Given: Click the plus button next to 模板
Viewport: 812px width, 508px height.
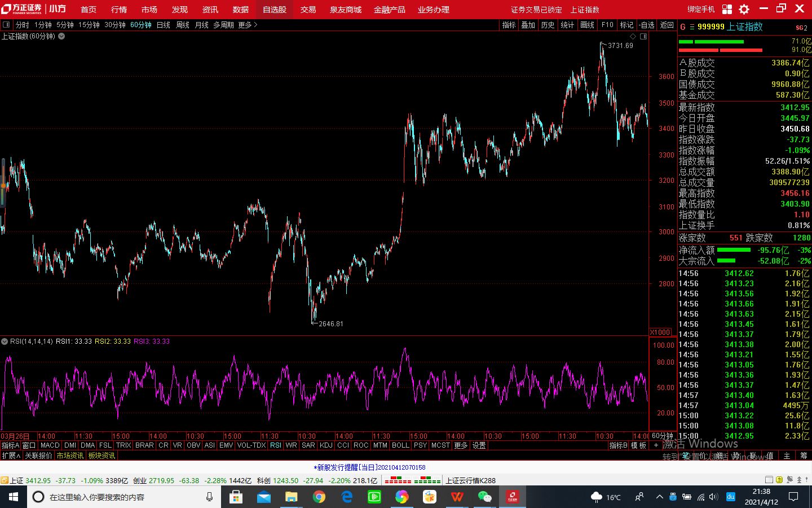Looking at the screenshot, I should (x=656, y=445).
